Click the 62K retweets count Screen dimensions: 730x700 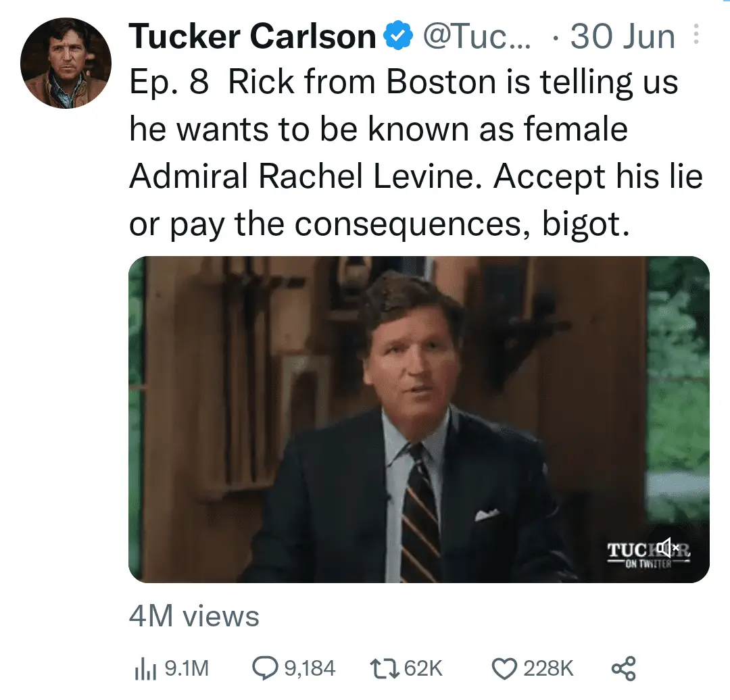422,669
